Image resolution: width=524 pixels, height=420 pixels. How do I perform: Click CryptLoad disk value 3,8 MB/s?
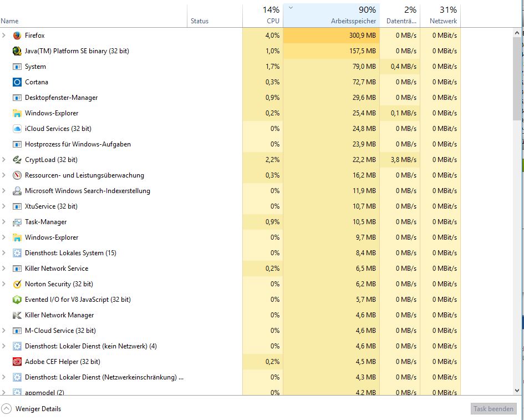coord(403,159)
